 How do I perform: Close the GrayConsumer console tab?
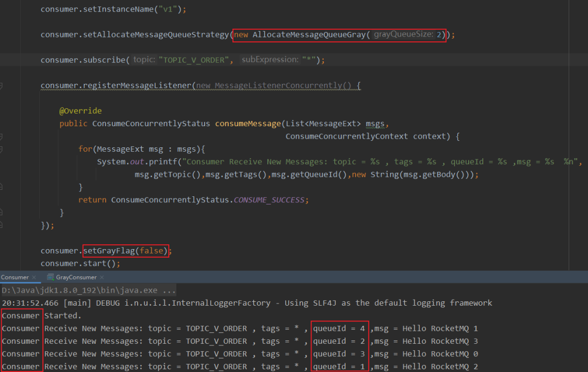coord(102,277)
